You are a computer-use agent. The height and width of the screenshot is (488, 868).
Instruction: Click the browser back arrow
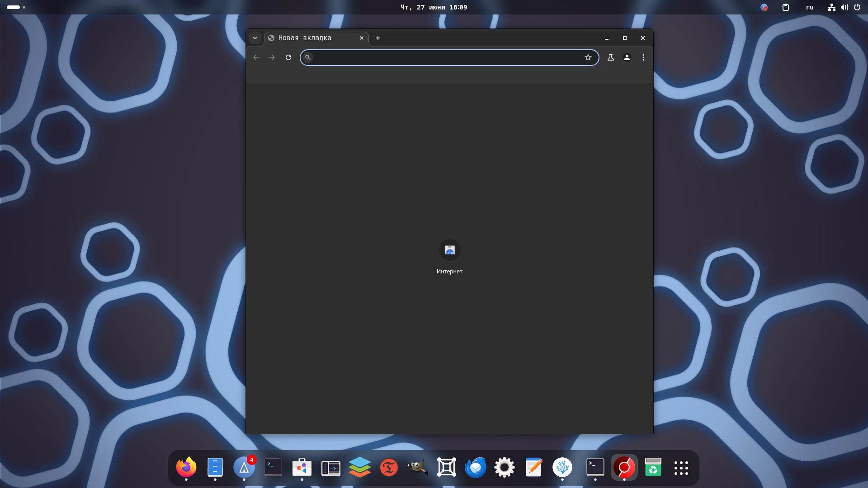tap(256, 57)
